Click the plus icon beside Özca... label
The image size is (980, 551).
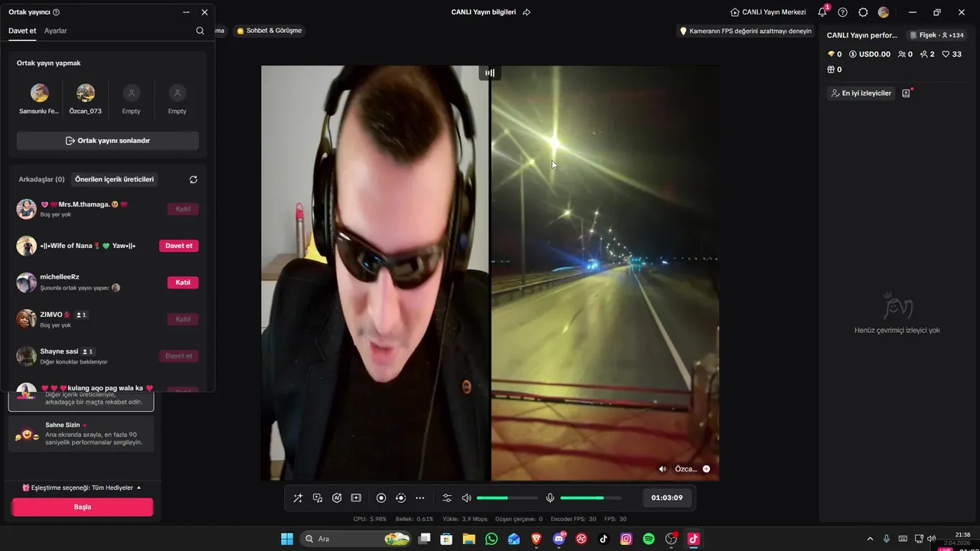(706, 469)
